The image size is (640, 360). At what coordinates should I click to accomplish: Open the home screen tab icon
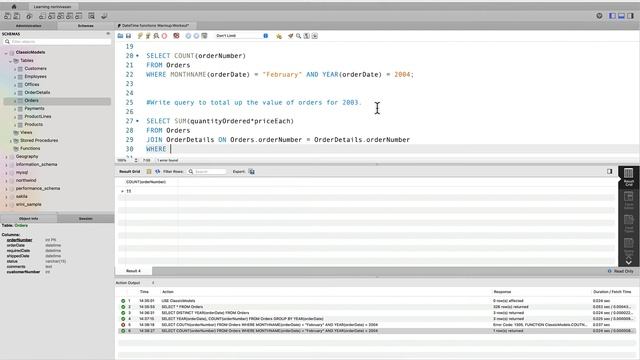14,7
